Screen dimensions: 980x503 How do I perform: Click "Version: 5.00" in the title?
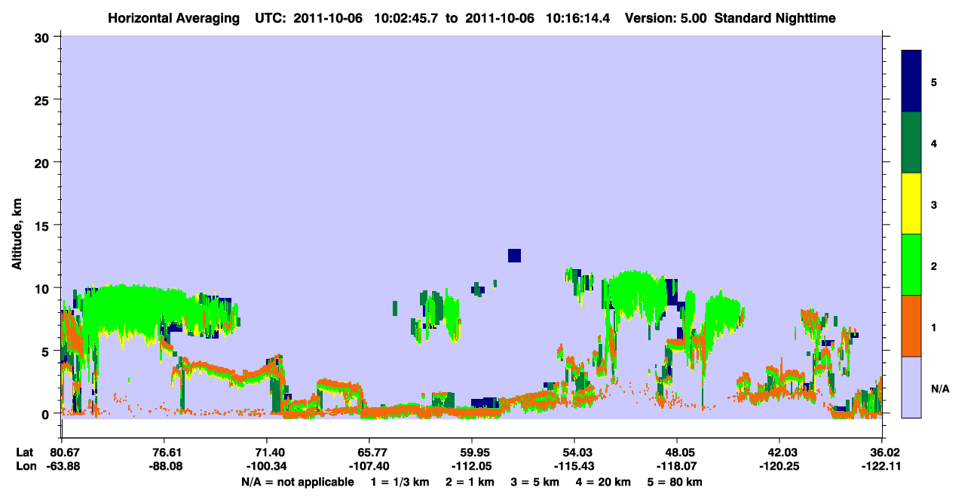coord(666,18)
